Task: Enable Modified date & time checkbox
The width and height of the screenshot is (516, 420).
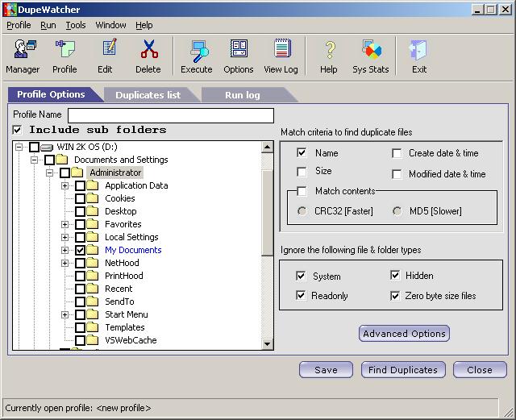Action: click(397, 174)
